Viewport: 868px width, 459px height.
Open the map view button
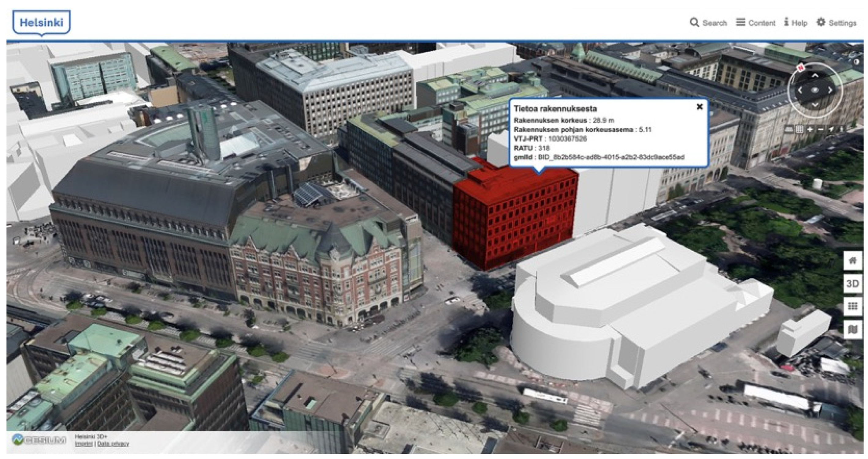(x=852, y=329)
